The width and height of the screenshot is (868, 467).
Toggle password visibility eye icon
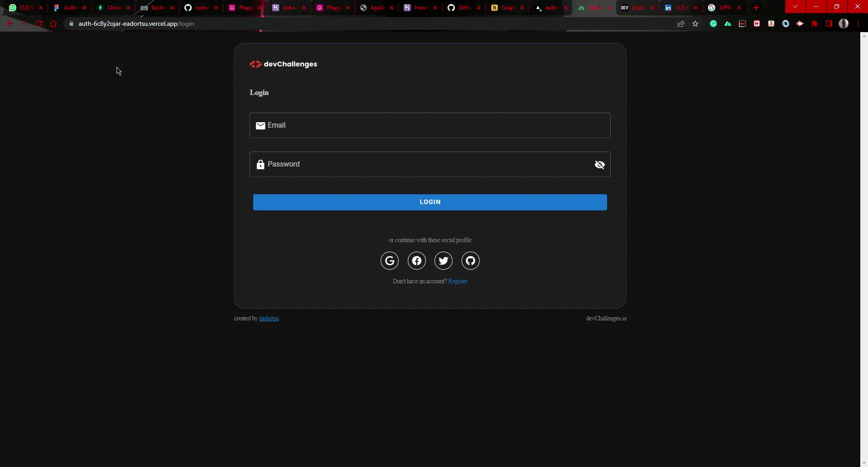click(x=599, y=165)
